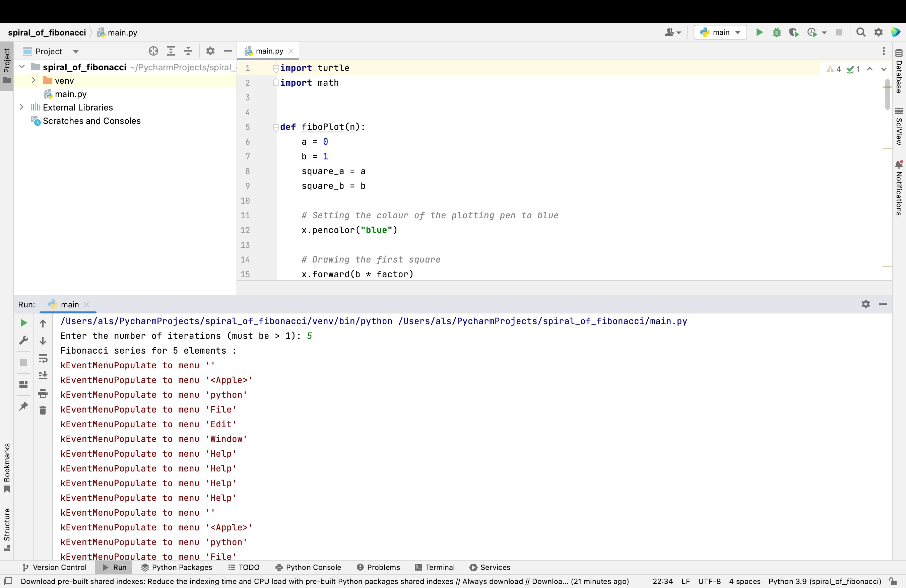The image size is (906, 588).
Task: Clear all console output trash icon
Action: (x=43, y=411)
